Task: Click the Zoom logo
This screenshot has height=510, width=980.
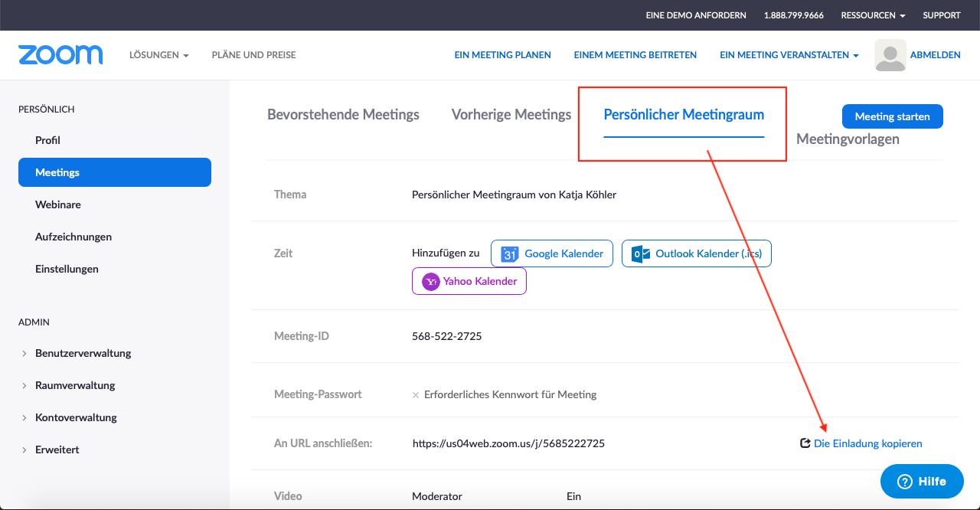Action: point(60,55)
